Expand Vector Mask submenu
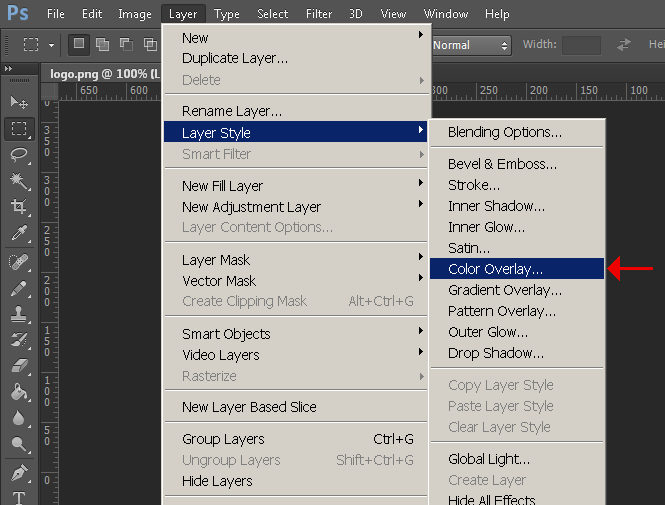The width and height of the screenshot is (665, 505). tap(296, 281)
